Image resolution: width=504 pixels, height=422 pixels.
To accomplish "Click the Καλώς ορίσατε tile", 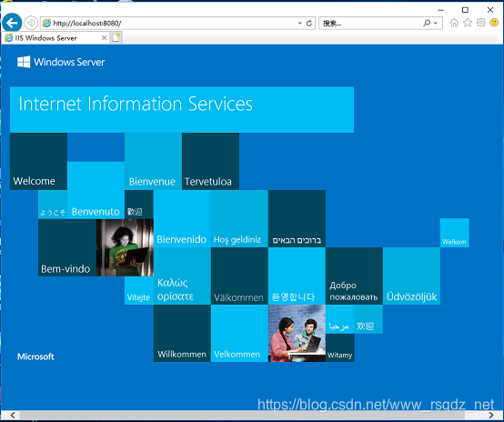I will pos(182,276).
